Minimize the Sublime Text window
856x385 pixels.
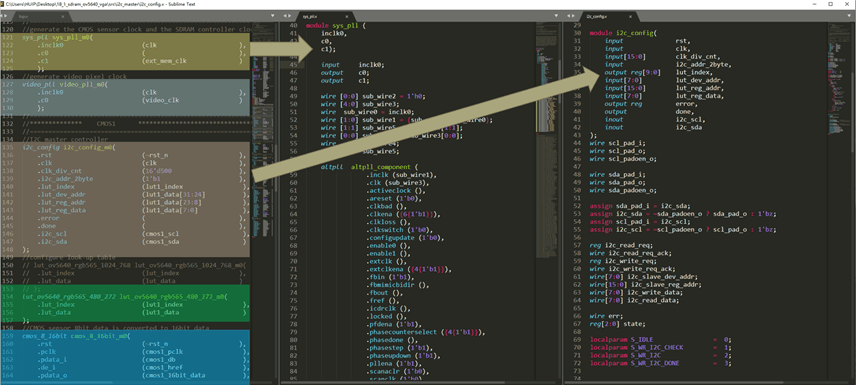(815, 4)
